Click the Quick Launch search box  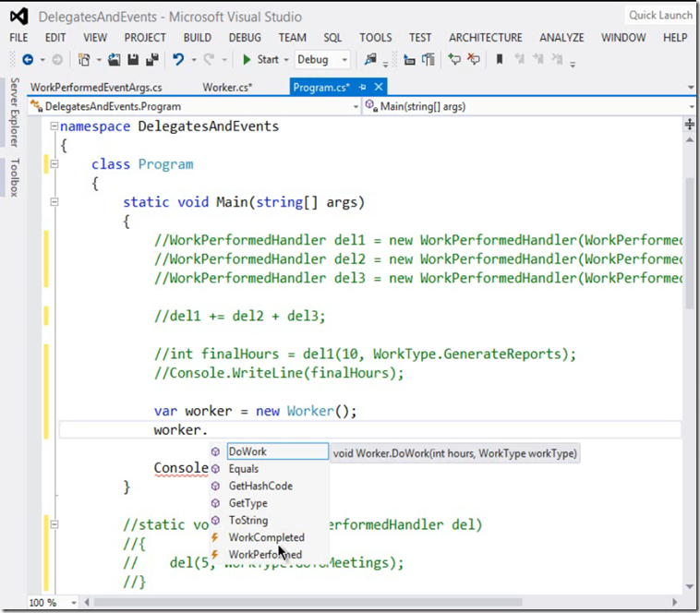pos(660,15)
